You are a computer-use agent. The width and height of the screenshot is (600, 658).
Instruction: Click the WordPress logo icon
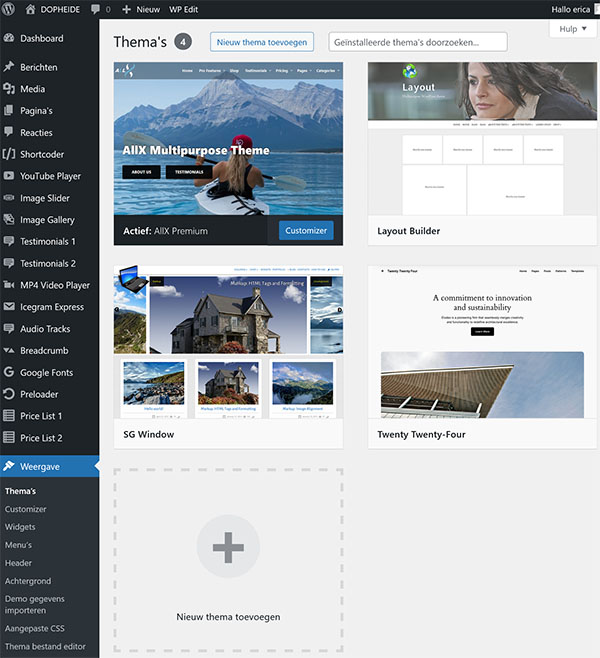[8, 9]
